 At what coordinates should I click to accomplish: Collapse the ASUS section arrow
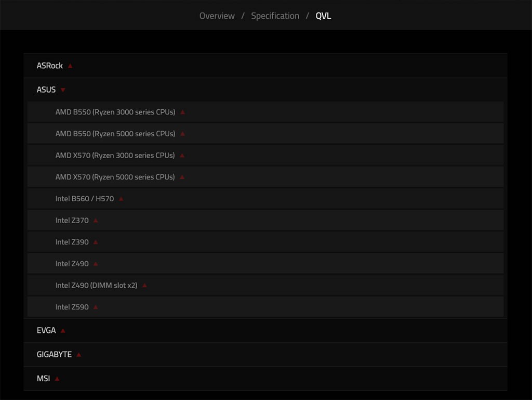coord(63,90)
